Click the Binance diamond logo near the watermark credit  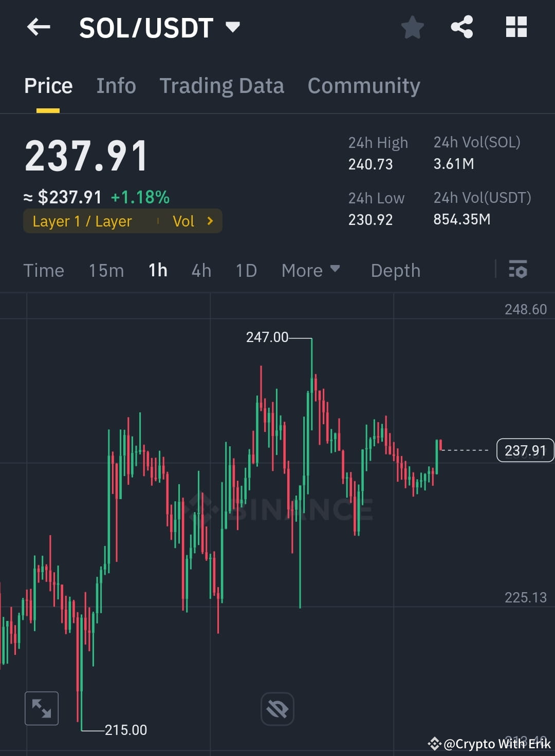pyautogui.click(x=435, y=743)
